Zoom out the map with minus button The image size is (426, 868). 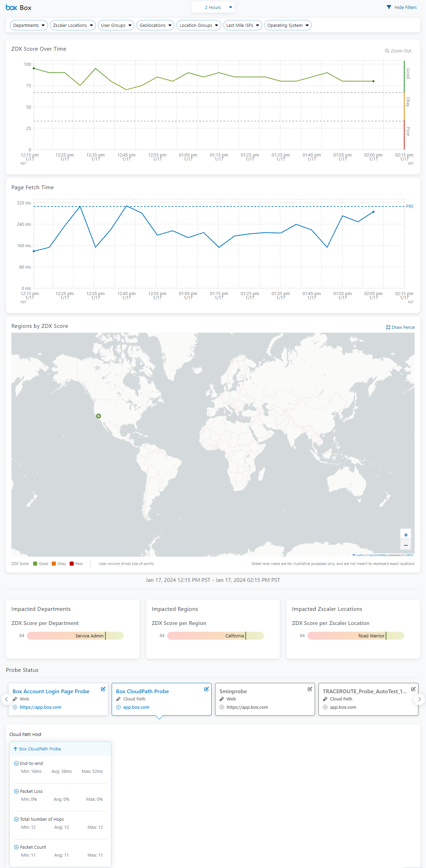pos(406,545)
